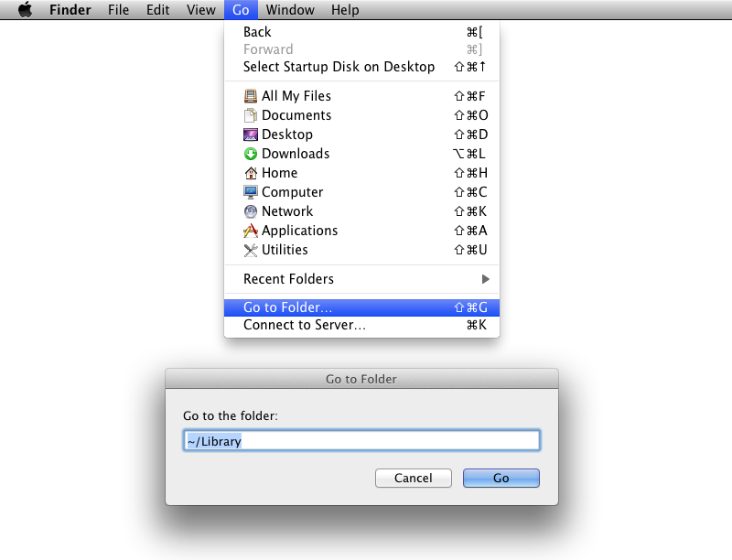Click the green Downloads arrow icon
The image size is (732, 560).
[251, 154]
